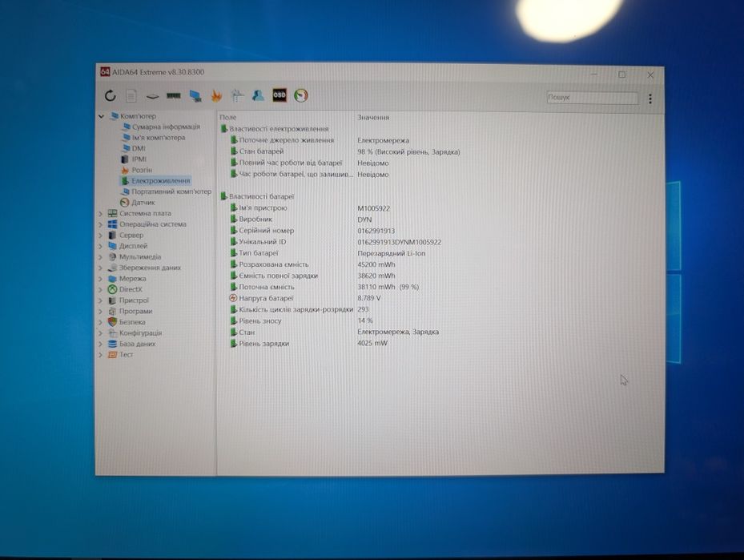This screenshot has width=744, height=560.
Task: Click the blue user silhouette toolbar icon
Action: [258, 96]
